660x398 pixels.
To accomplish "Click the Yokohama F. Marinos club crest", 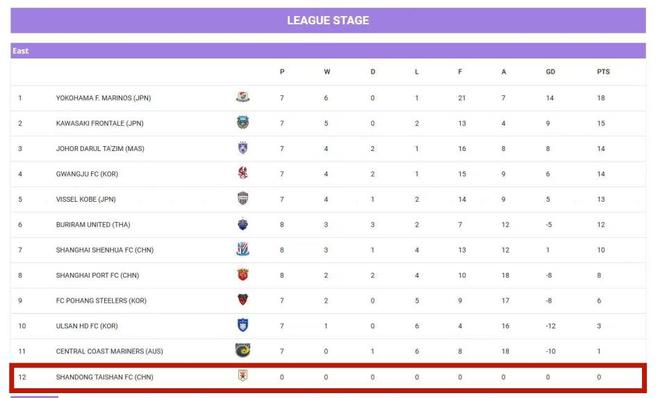I will click(x=242, y=97).
